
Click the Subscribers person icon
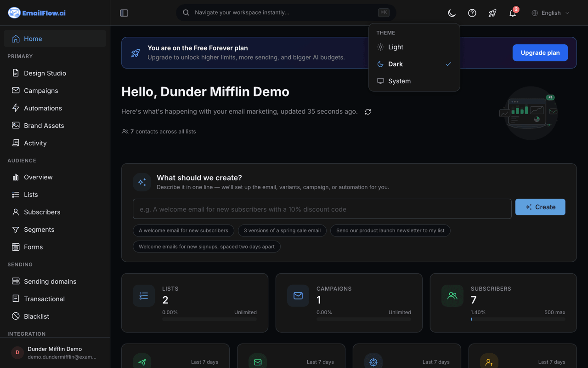click(16, 212)
